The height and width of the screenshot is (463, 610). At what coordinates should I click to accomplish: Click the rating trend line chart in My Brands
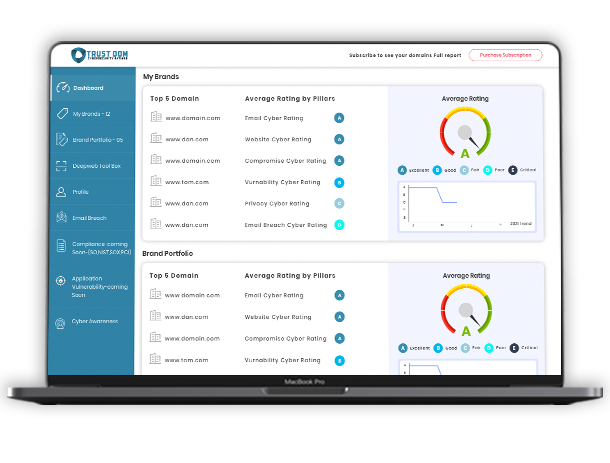pyautogui.click(x=467, y=207)
